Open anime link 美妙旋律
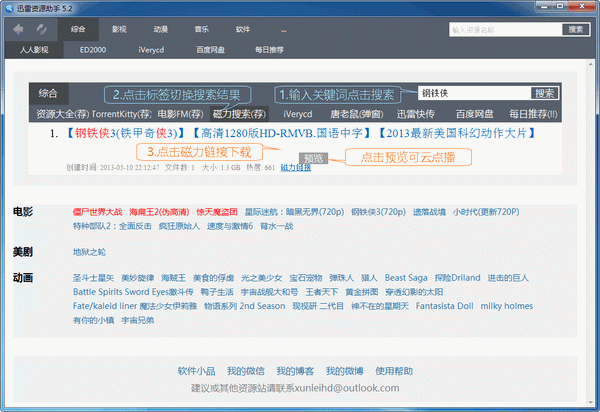600x412 pixels. pos(137,278)
